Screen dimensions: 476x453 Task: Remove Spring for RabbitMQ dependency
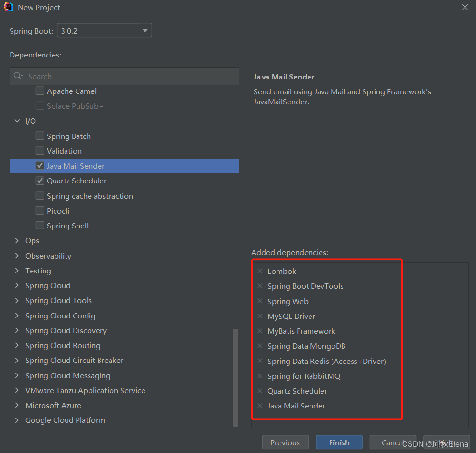pos(260,376)
